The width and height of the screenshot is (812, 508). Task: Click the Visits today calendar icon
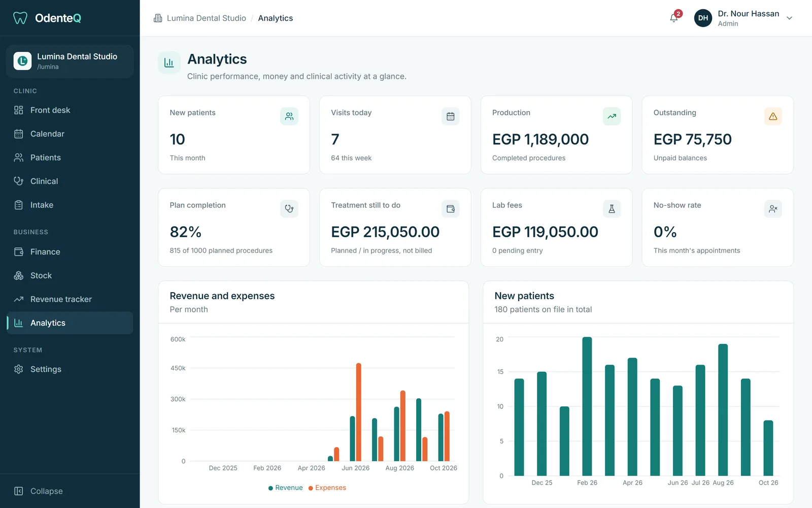click(x=450, y=116)
